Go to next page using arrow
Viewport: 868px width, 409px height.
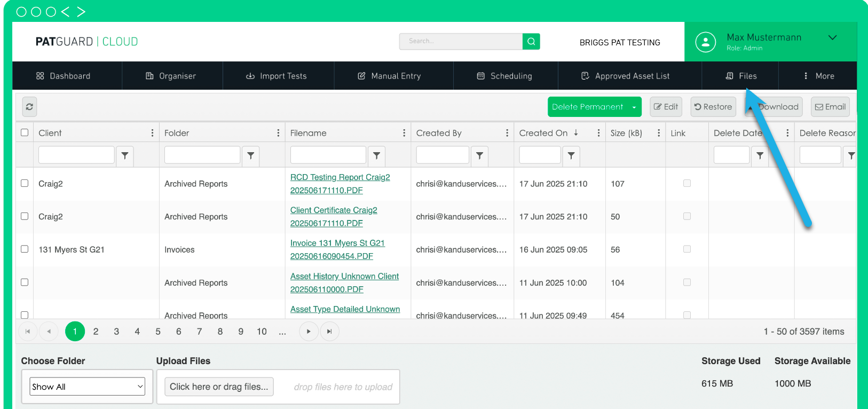(x=309, y=332)
